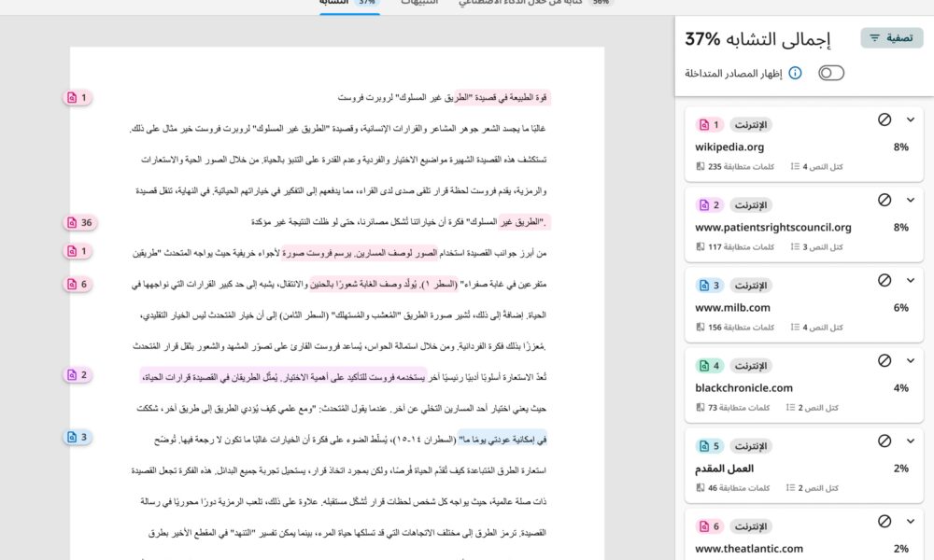
Task: Click source badge 4 on blackchronicle.com card
Action: [x=710, y=365]
